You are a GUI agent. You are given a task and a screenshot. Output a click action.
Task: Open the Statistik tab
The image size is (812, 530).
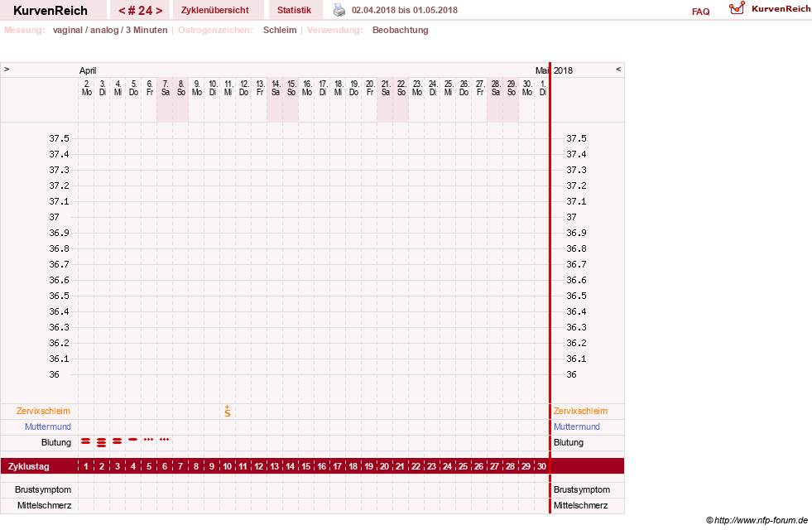(x=294, y=10)
